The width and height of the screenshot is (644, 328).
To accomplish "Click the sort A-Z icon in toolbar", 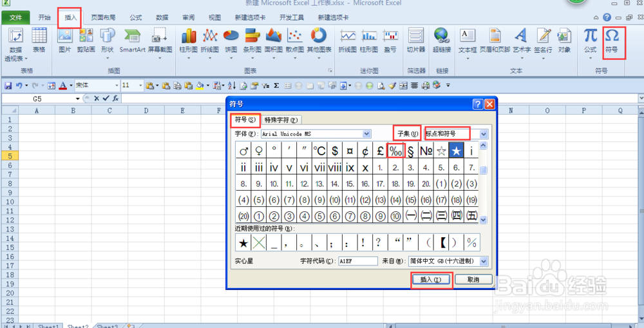I will [232, 86].
